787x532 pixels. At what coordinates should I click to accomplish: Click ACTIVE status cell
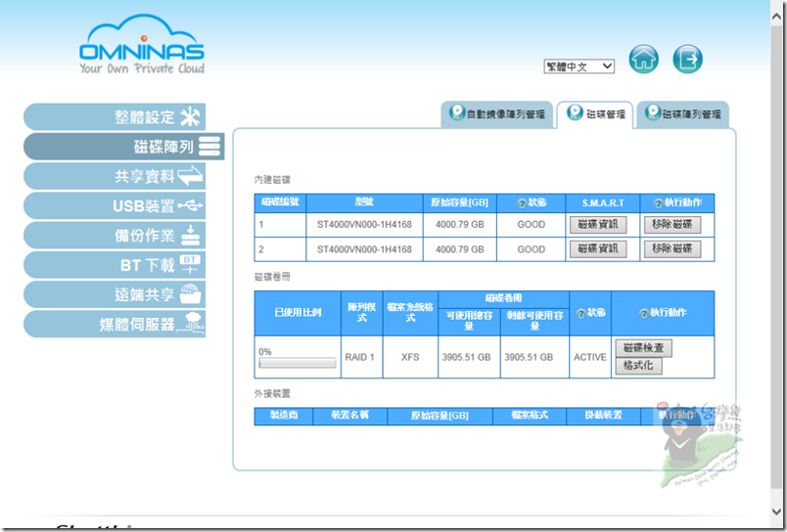click(590, 357)
